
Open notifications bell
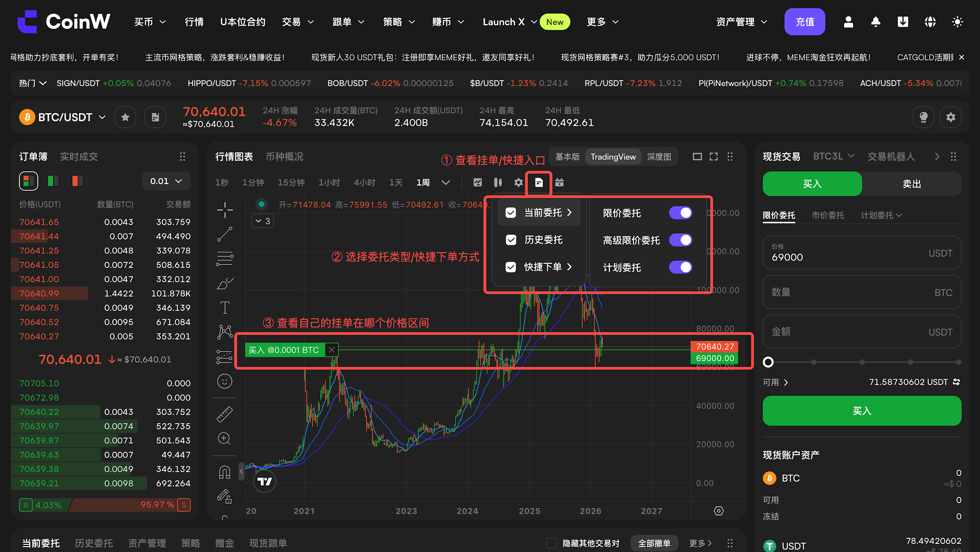pyautogui.click(x=876, y=22)
